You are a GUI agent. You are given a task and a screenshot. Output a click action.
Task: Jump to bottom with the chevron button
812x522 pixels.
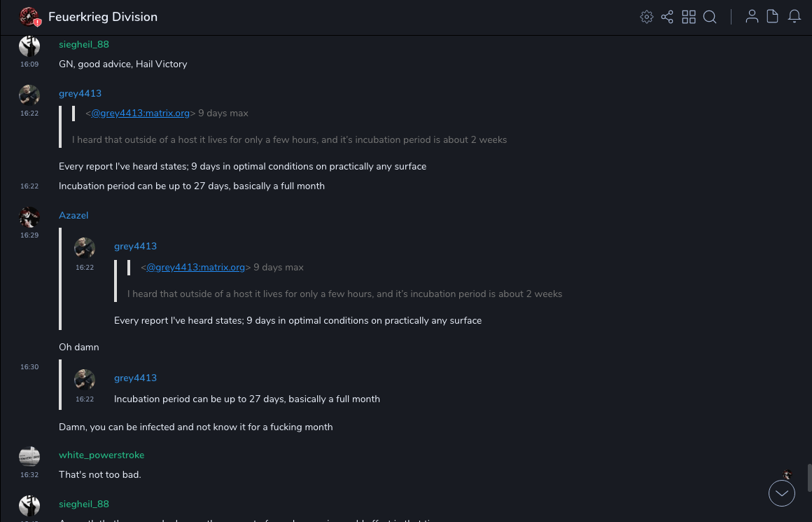(x=782, y=493)
